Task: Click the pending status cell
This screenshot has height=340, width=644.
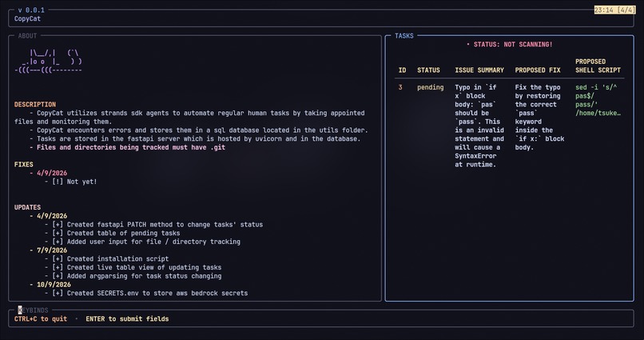Action: pyautogui.click(x=431, y=87)
